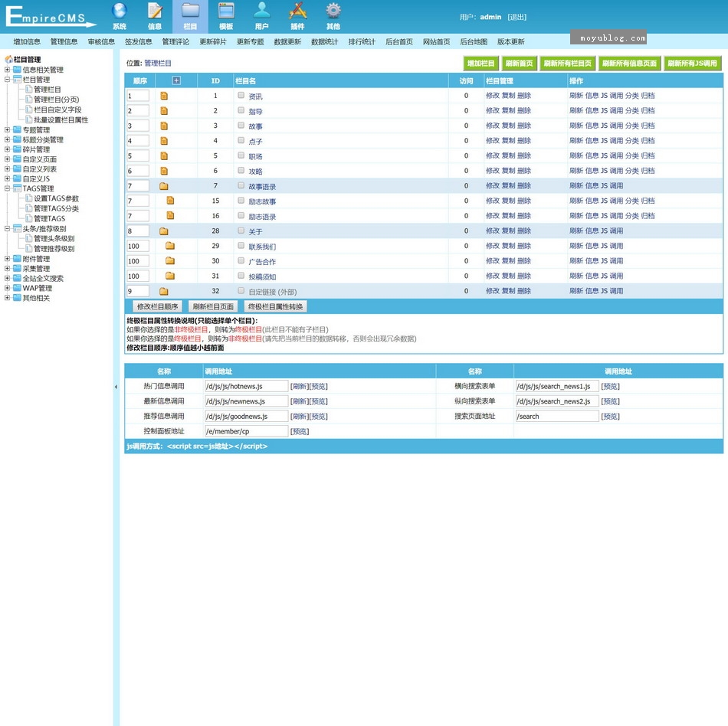The width and height of the screenshot is (728, 726).
Task: Open the 数据统计 menu item
Action: (x=325, y=42)
